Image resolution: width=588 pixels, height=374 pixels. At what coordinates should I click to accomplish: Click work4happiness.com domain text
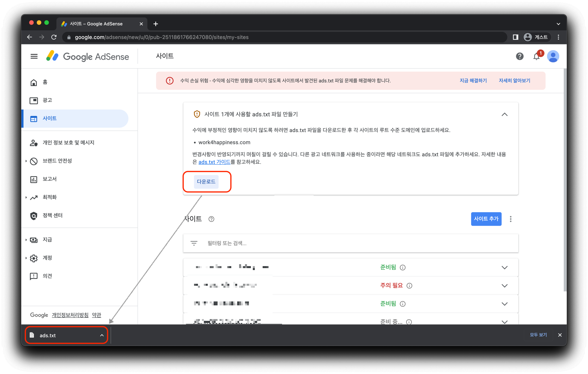(224, 142)
